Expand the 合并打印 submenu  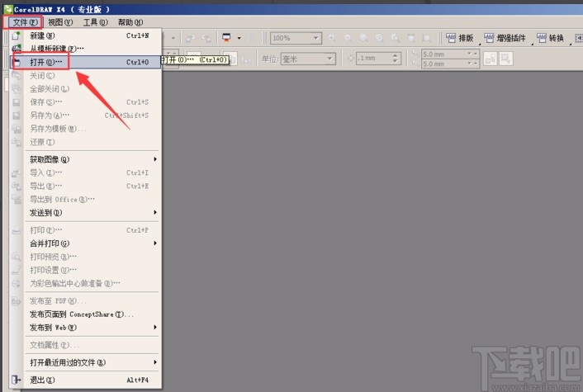tap(86, 243)
